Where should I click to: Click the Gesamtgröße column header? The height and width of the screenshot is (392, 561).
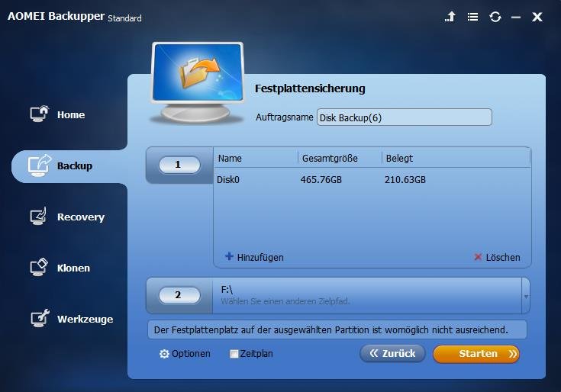pos(330,159)
